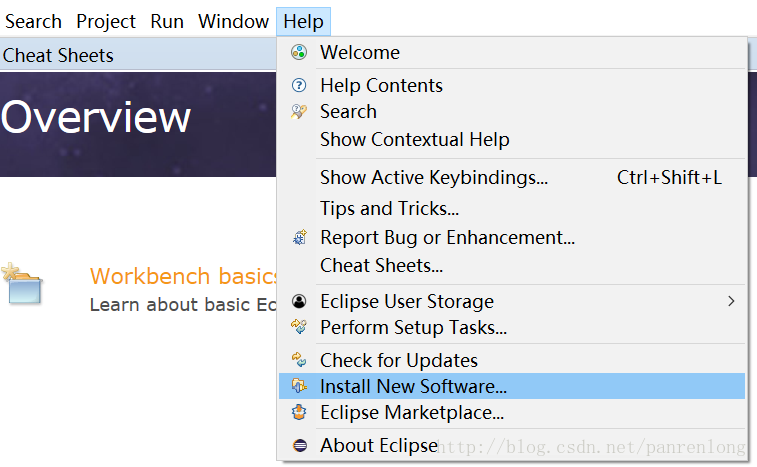
Task: Open the Project menu
Action: click(106, 21)
